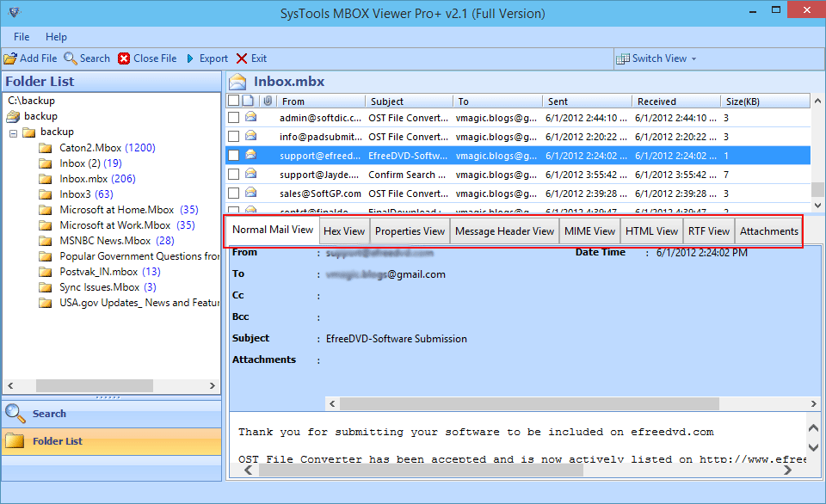Image resolution: width=826 pixels, height=504 pixels.
Task: Click the MSNBC News.Mbox folder icon
Action: 46,241
